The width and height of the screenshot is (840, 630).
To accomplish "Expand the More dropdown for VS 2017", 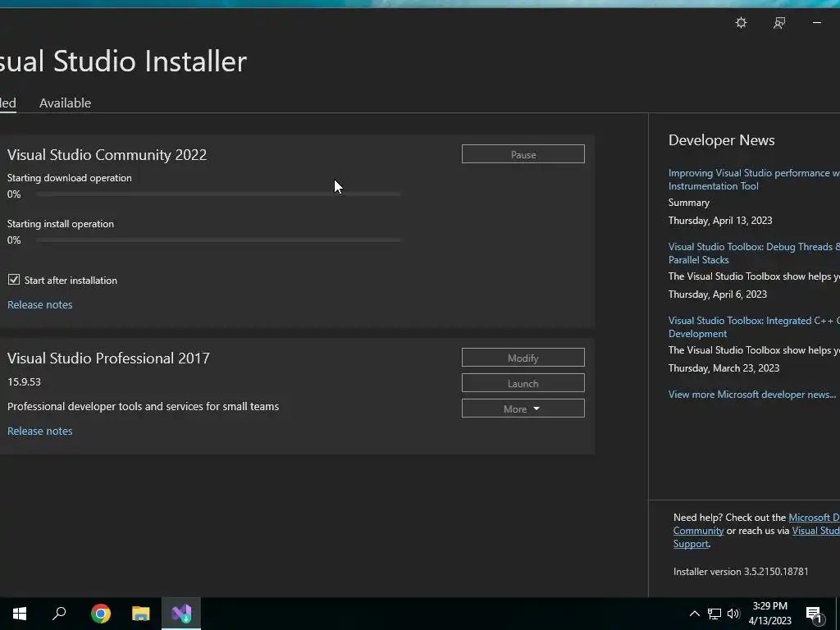I will [x=523, y=409].
